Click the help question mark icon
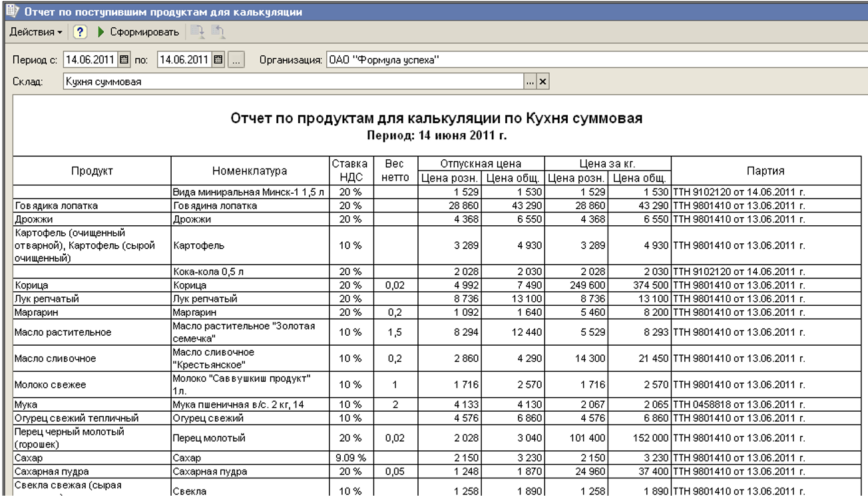This screenshot has width=868, height=501. (80, 32)
